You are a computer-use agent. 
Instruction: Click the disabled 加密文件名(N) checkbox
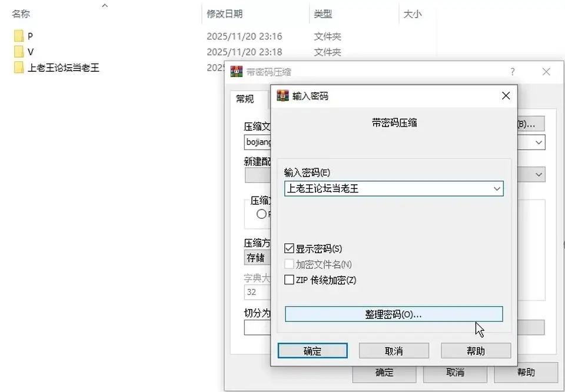[289, 264]
